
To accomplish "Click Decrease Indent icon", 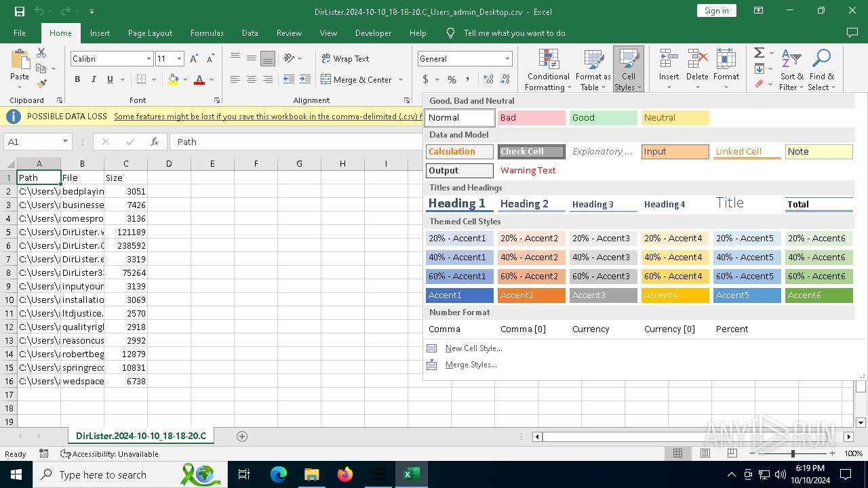I will click(x=289, y=79).
